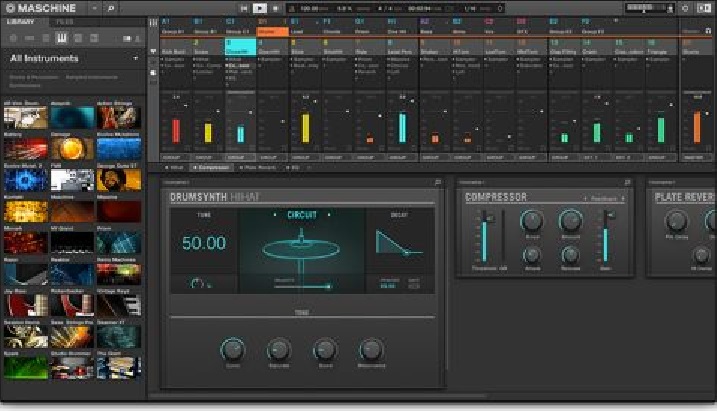Open the menu arrow next to Maschine logo
Screen dimensions: 717x411
pyautogui.click(x=95, y=8)
